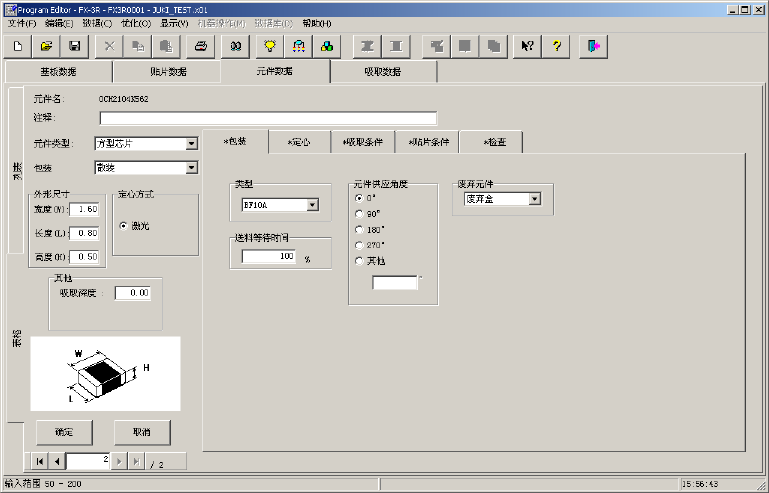Click the binoculars find icon

coord(236,46)
